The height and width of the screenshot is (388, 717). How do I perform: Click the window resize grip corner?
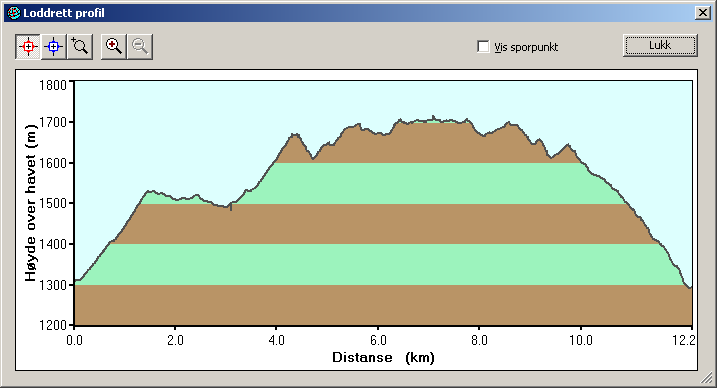coord(706,377)
